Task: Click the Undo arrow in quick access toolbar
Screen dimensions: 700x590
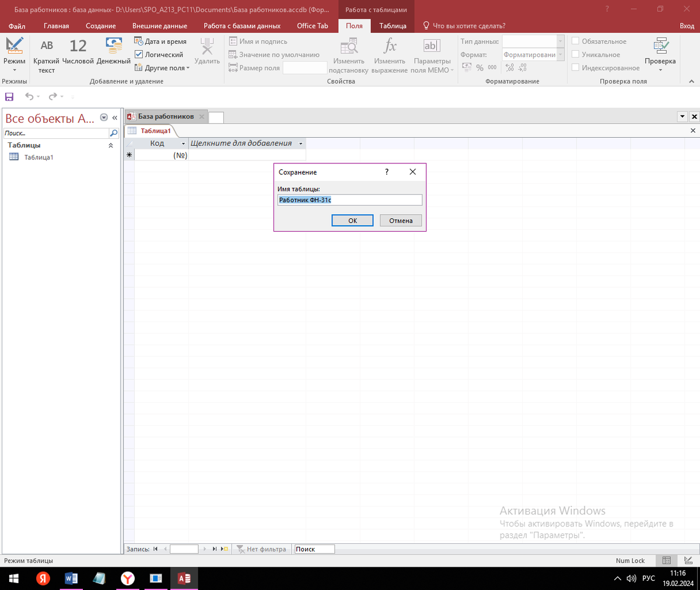Action: pos(29,97)
